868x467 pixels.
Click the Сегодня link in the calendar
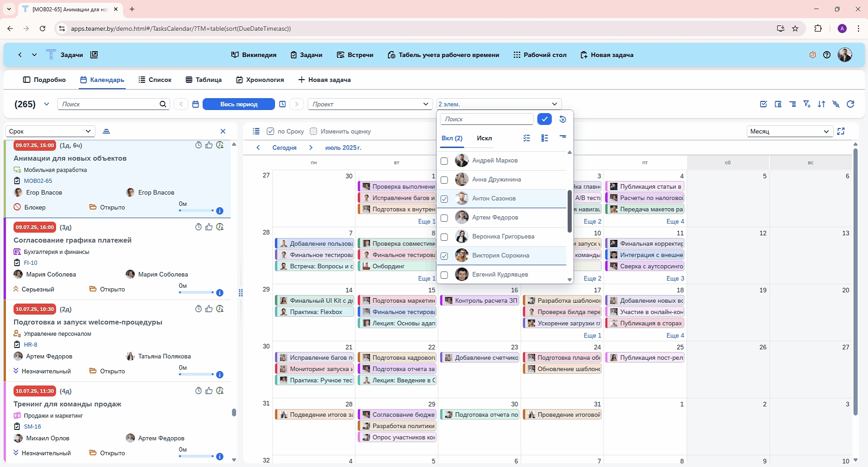284,148
